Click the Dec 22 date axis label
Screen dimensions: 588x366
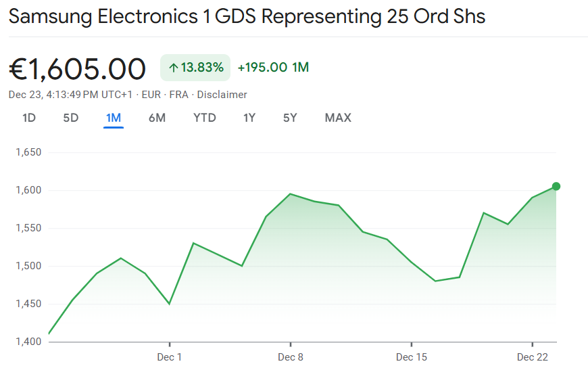[533, 357]
